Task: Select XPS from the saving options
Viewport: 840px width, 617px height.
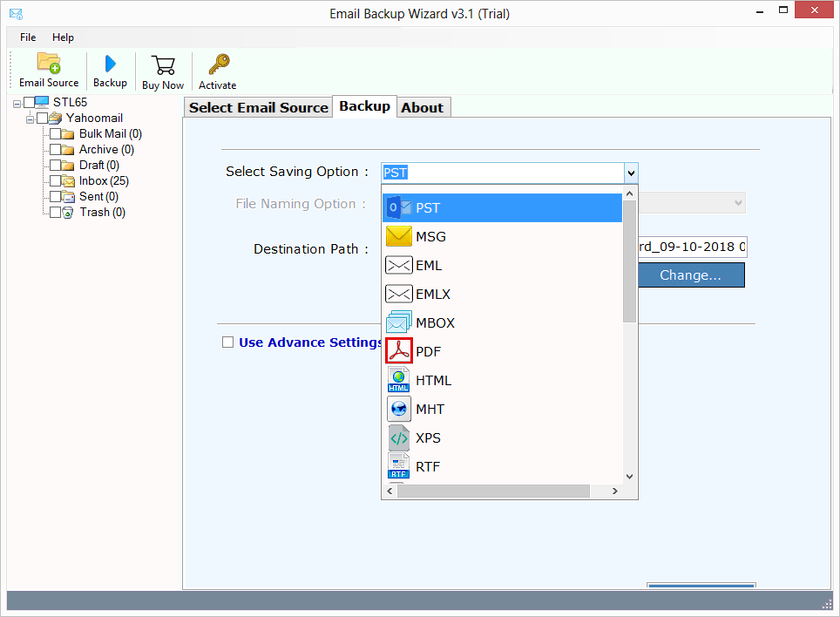Action: (x=502, y=438)
